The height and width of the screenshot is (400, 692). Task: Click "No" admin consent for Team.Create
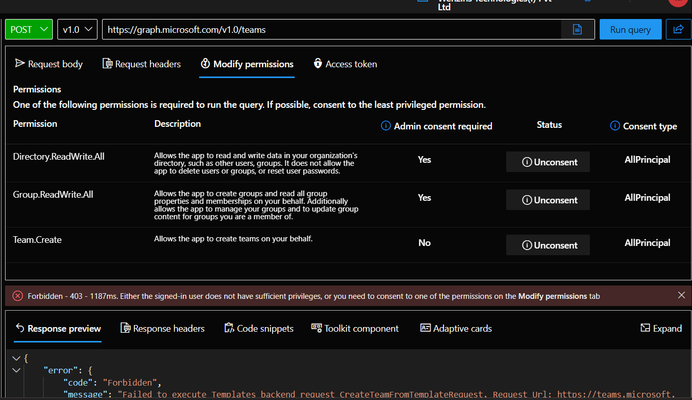pos(424,243)
